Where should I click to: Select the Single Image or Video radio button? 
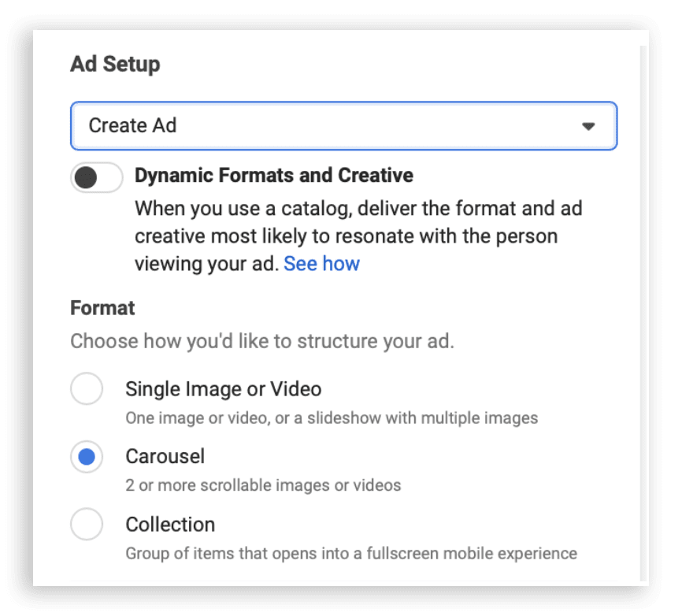coord(87,388)
